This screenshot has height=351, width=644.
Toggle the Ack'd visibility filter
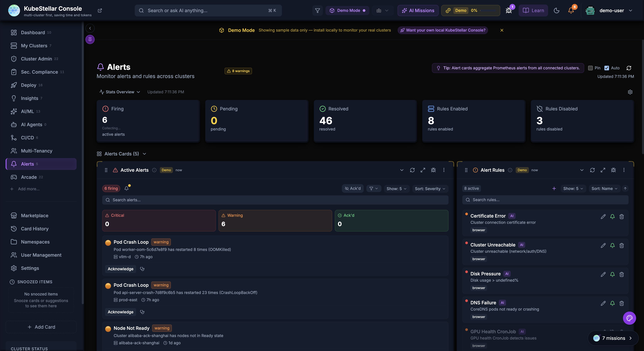point(353,188)
